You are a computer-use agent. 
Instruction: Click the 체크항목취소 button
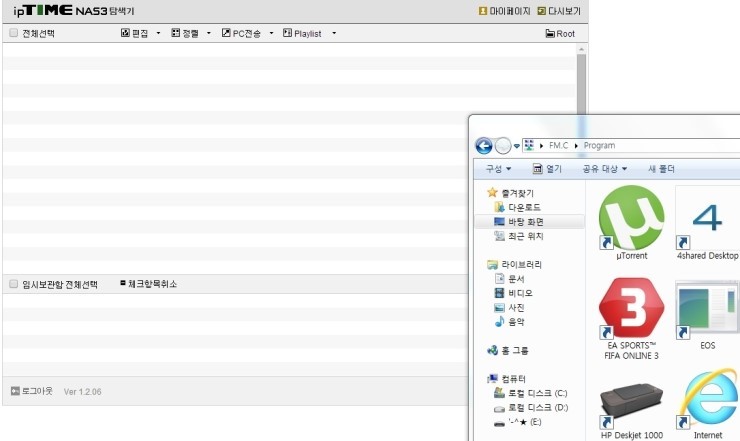point(149,284)
